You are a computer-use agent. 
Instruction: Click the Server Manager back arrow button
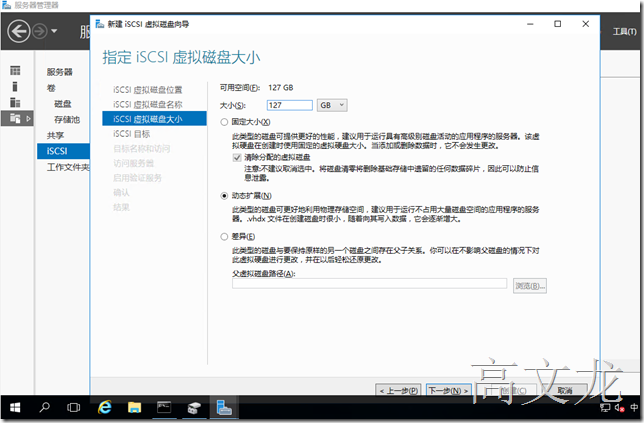[x=19, y=31]
